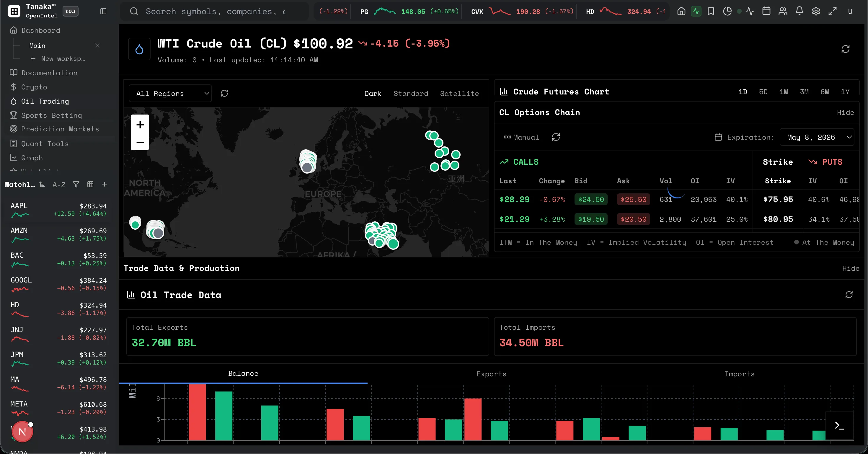Open AAPL in the watchlist
Image resolution: width=868 pixels, height=454 pixels.
click(59, 210)
